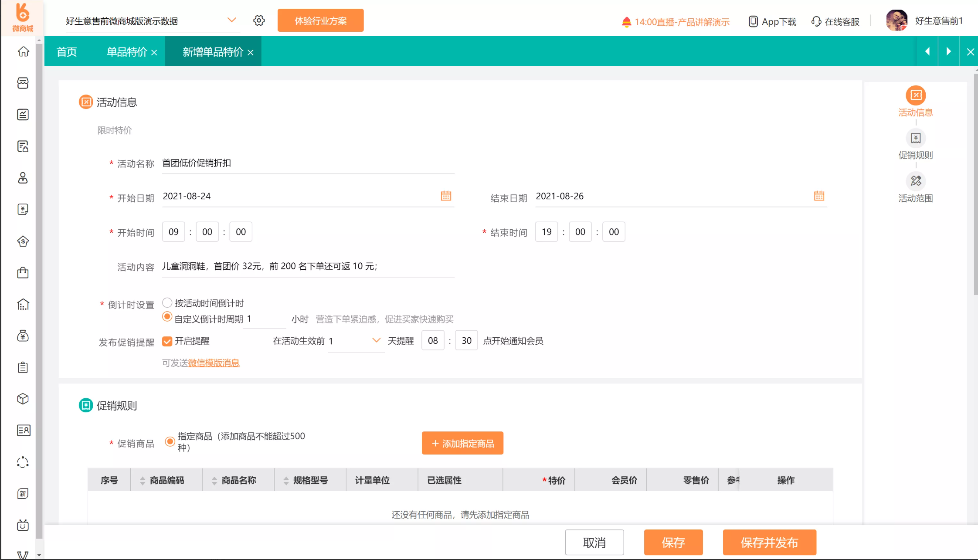Open the end date calendar picker
The width and height of the screenshot is (978, 560).
point(818,196)
